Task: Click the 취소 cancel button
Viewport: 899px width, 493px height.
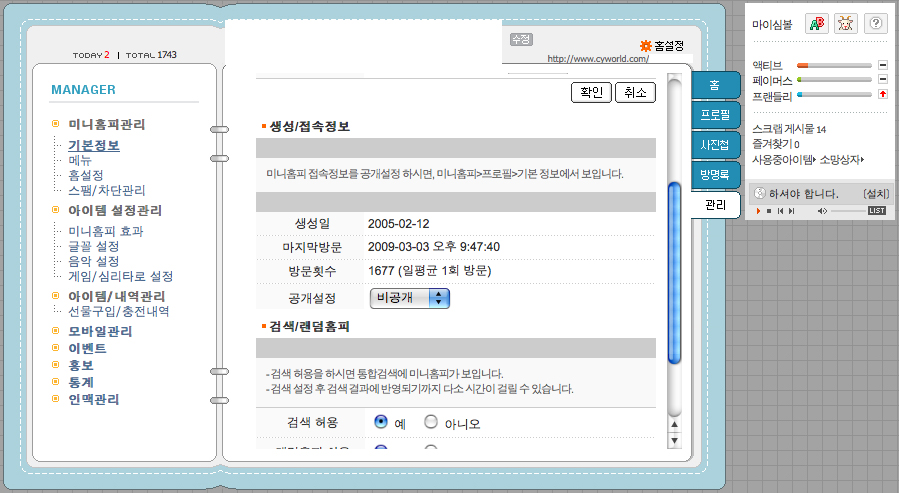Action: 635,92
